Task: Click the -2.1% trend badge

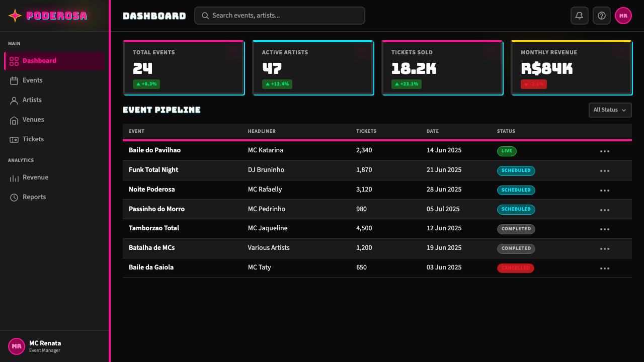Action: pos(534,84)
